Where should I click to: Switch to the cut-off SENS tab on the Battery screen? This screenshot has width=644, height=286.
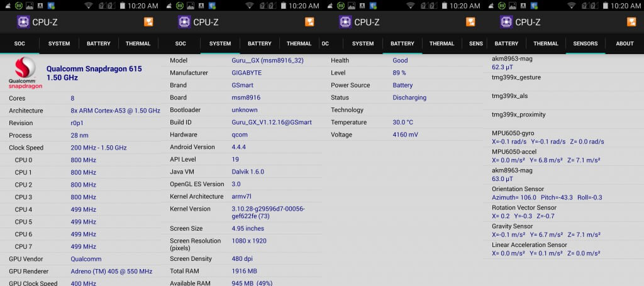pos(475,43)
